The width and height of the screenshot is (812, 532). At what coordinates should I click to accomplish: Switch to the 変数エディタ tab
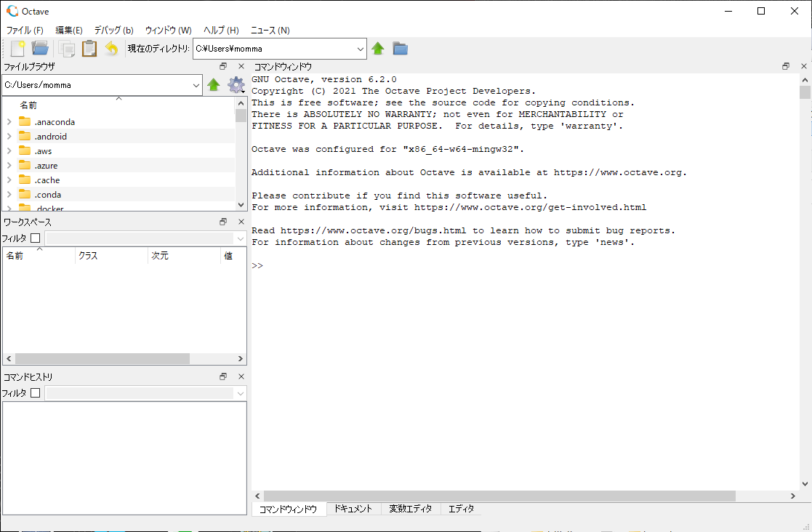(x=411, y=509)
